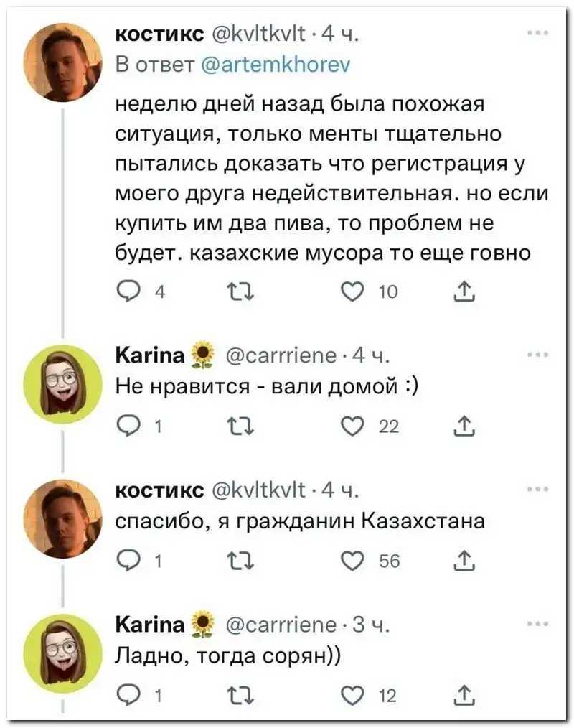Image resolution: width=574 pixels, height=728 pixels.
Task: Open more options on "вали домой" tweet
Action: 535,354
